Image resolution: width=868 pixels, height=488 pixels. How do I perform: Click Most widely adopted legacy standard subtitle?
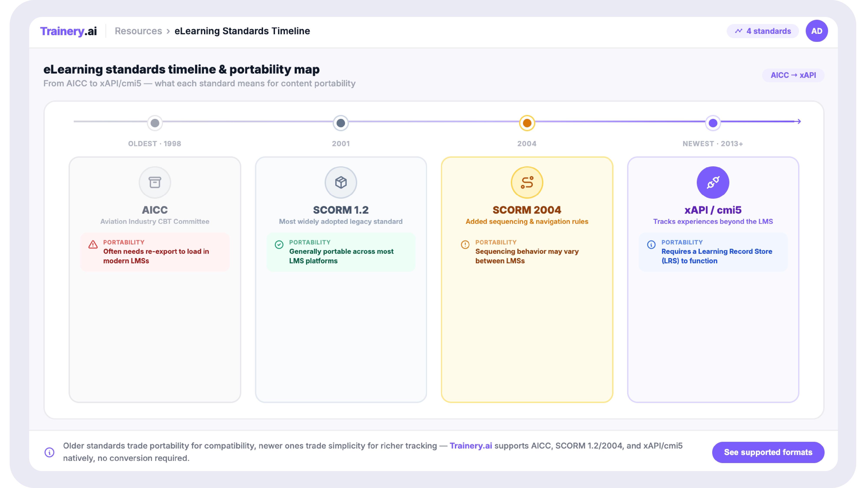pos(341,222)
